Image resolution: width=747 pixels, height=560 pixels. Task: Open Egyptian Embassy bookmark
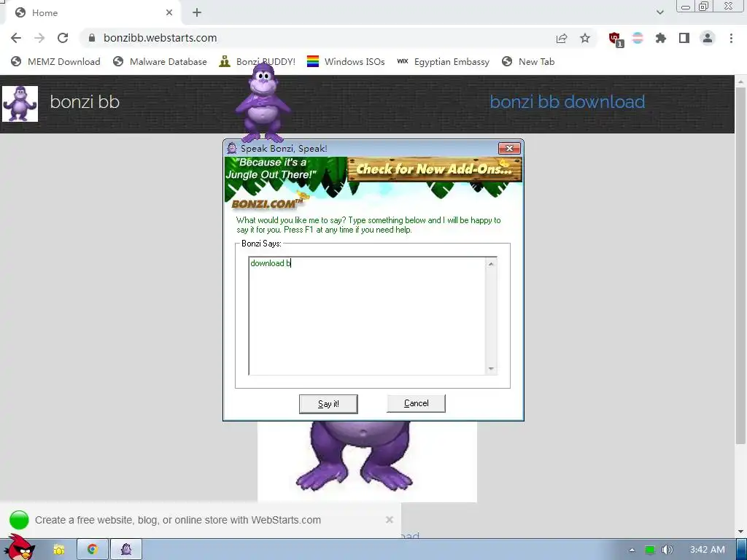pyautogui.click(x=443, y=61)
